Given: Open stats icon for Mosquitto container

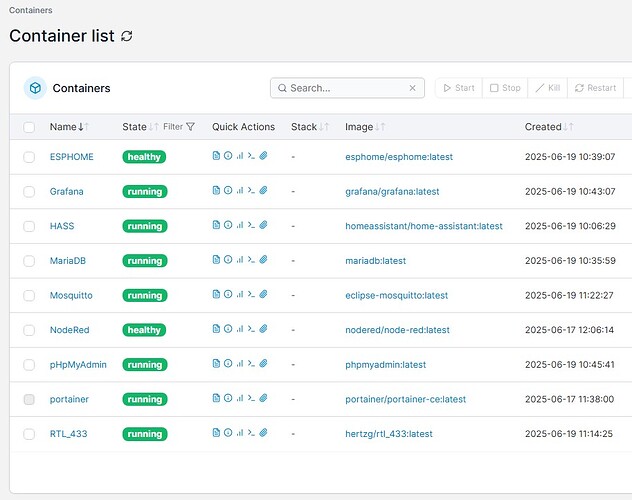Looking at the screenshot, I should click(240, 294).
